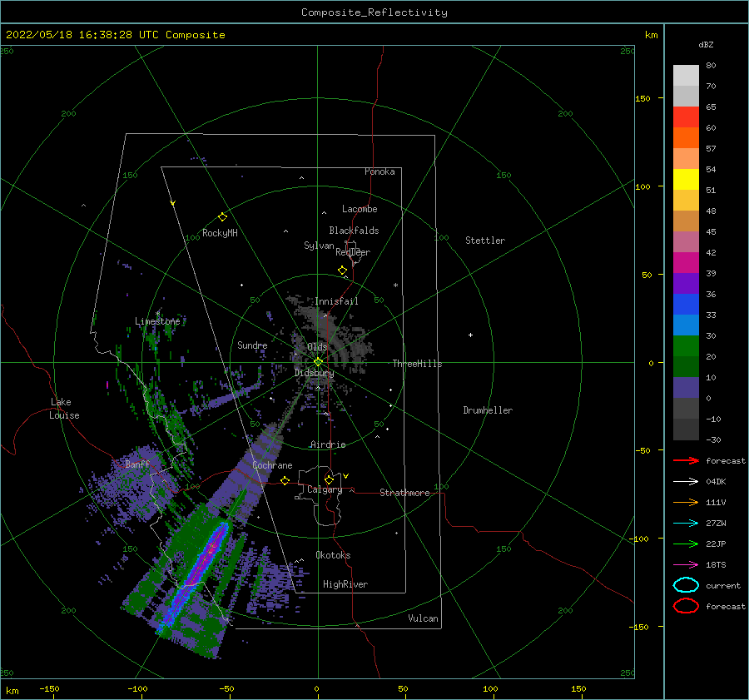Click the yellow diamond marker beside RockyMH

tap(222, 217)
